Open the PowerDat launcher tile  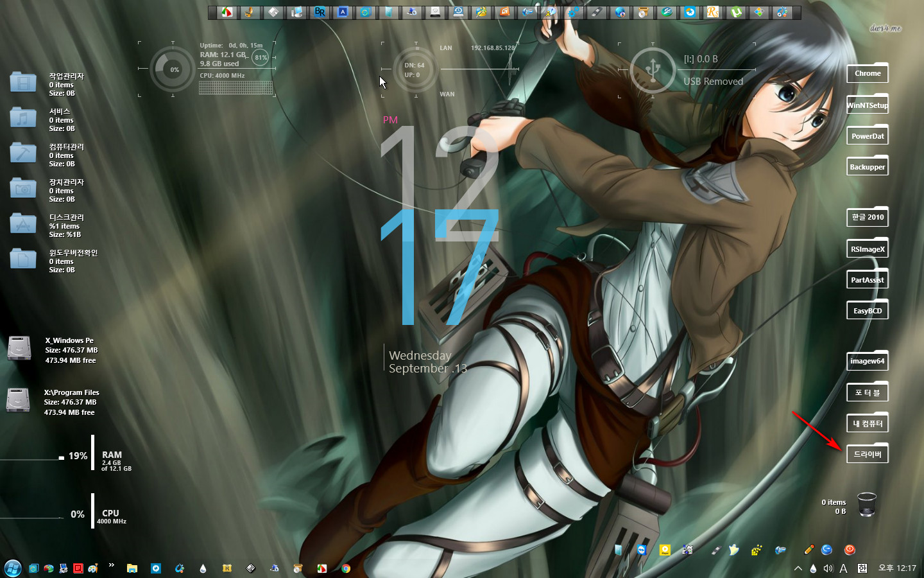click(868, 136)
